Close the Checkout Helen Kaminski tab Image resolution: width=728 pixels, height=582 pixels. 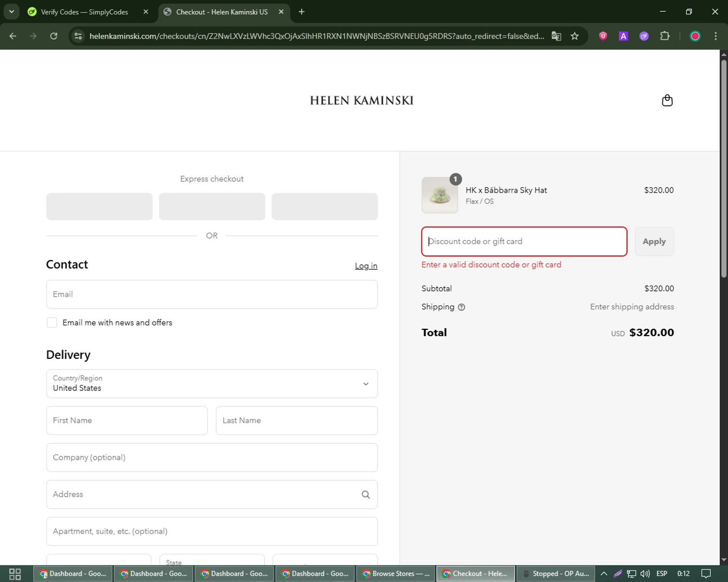[281, 12]
